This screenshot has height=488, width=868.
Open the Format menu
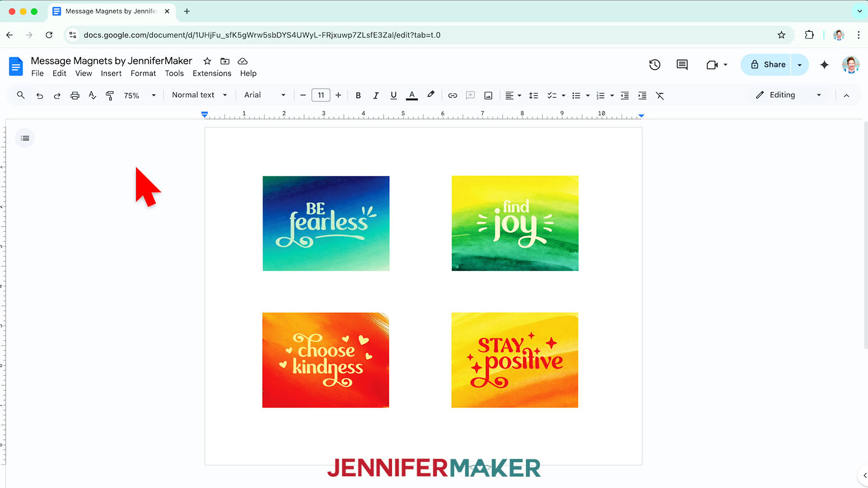click(x=143, y=73)
